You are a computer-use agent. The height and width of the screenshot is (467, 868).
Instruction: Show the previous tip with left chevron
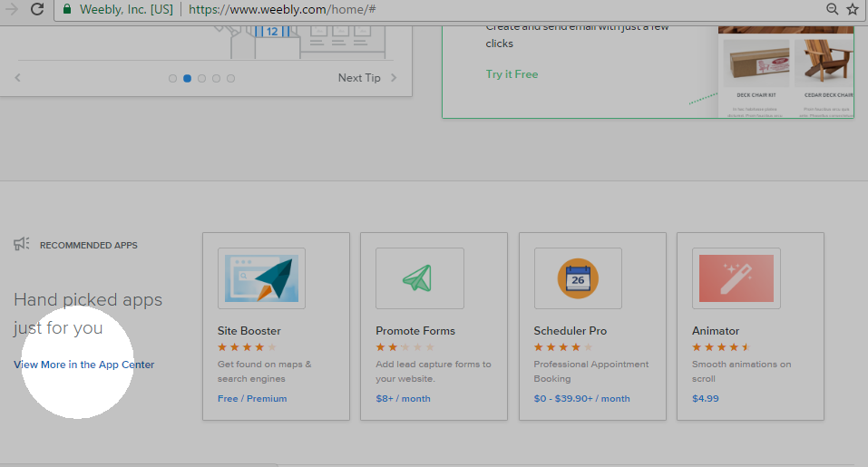[x=18, y=77]
